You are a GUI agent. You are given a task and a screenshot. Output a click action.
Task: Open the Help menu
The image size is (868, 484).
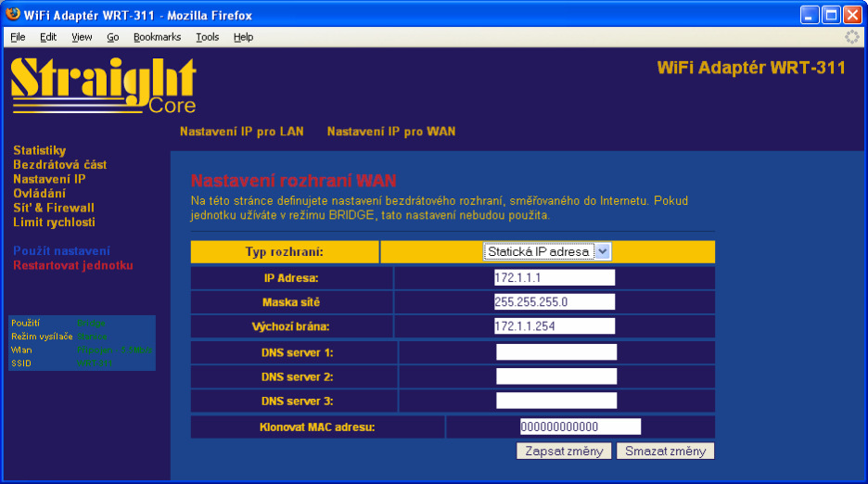243,37
